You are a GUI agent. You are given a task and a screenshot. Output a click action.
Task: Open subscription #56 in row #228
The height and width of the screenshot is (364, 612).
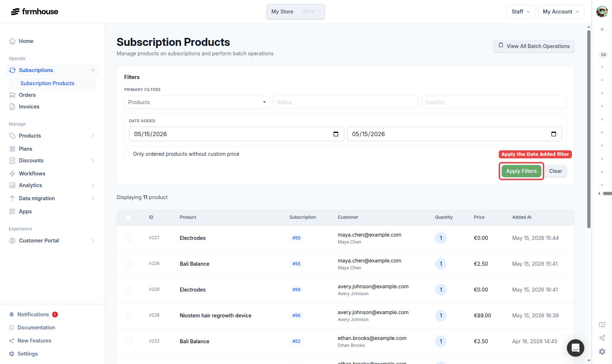point(296,316)
